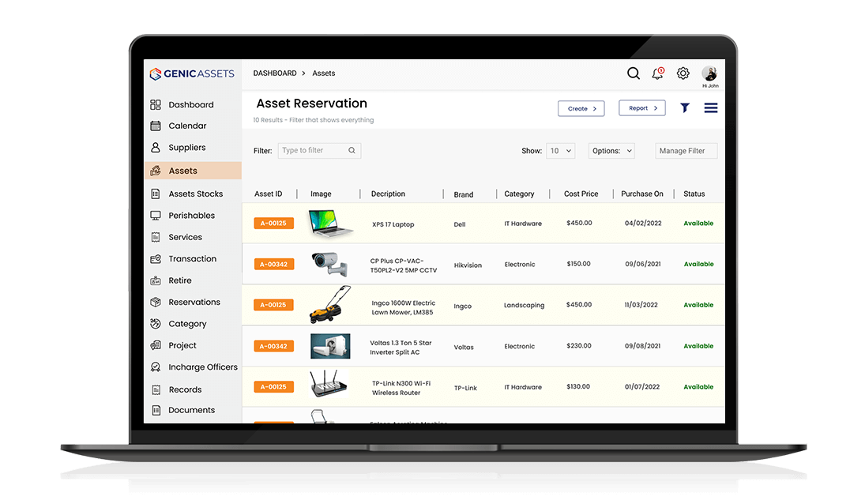Viewport: 850px width, 504px height.
Task: Click A-00342 badge for Hikvision CCTV
Action: [x=274, y=265]
